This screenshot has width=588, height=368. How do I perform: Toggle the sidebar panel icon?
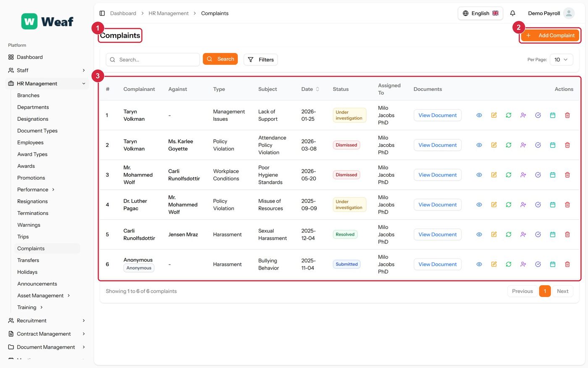coord(102,13)
